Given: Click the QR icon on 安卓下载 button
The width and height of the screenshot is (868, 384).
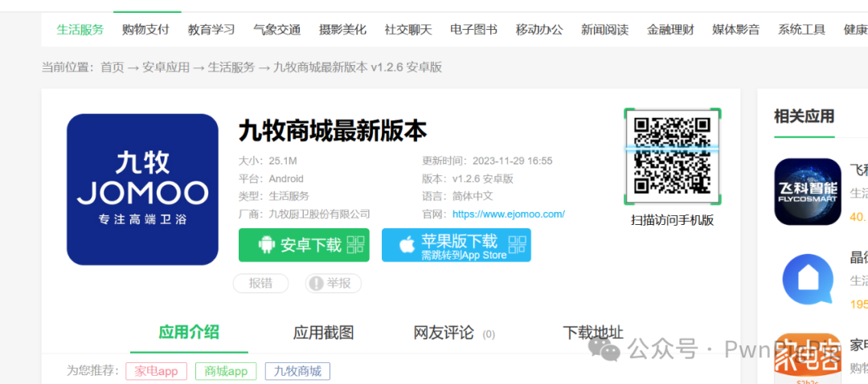Looking at the screenshot, I should coord(355,244).
